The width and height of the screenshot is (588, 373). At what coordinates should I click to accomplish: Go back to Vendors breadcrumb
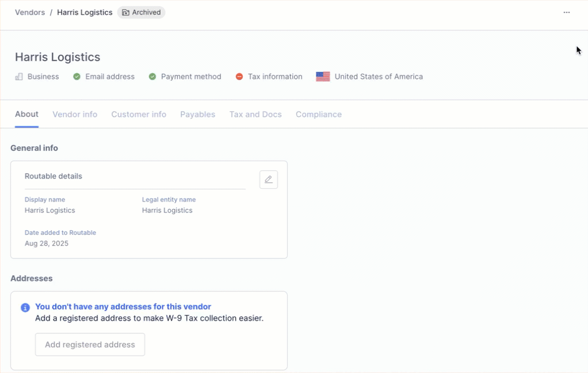[30, 13]
